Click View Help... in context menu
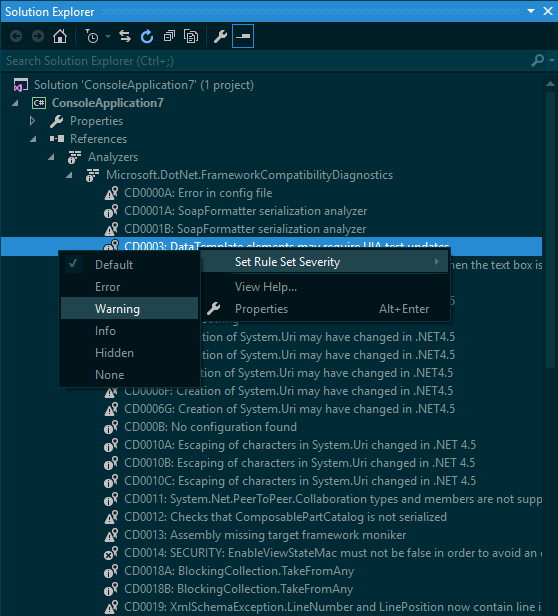The width and height of the screenshot is (558, 616). click(x=325, y=287)
